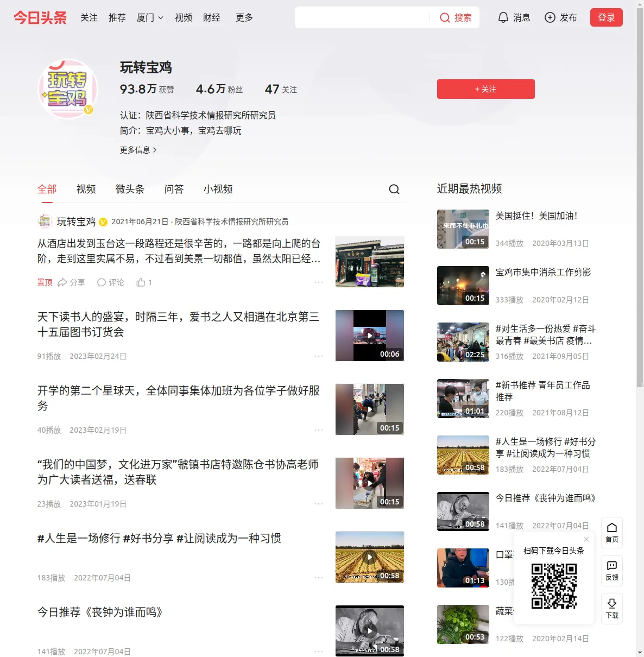
Task: Click the red + 关注 follow button
Action: pyautogui.click(x=486, y=89)
